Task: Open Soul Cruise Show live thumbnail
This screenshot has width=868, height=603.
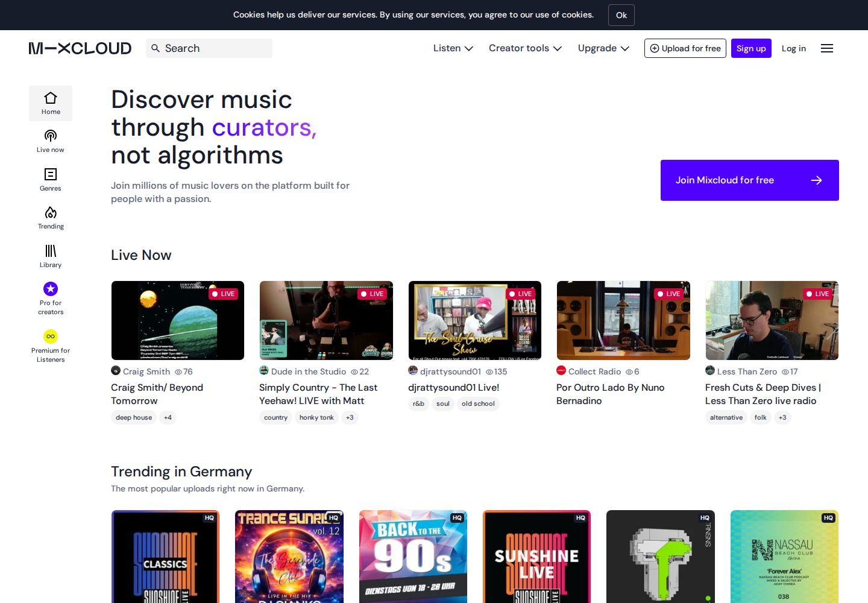Action: pyautogui.click(x=475, y=320)
